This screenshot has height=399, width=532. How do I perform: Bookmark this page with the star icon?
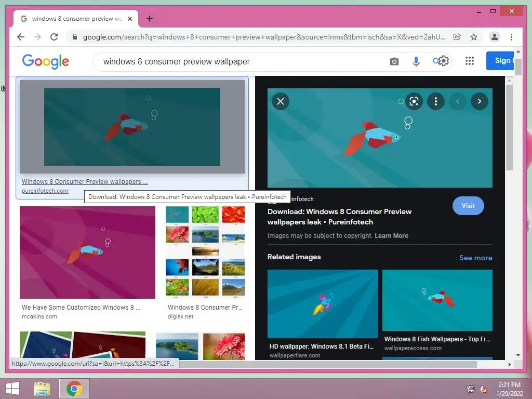tap(474, 37)
